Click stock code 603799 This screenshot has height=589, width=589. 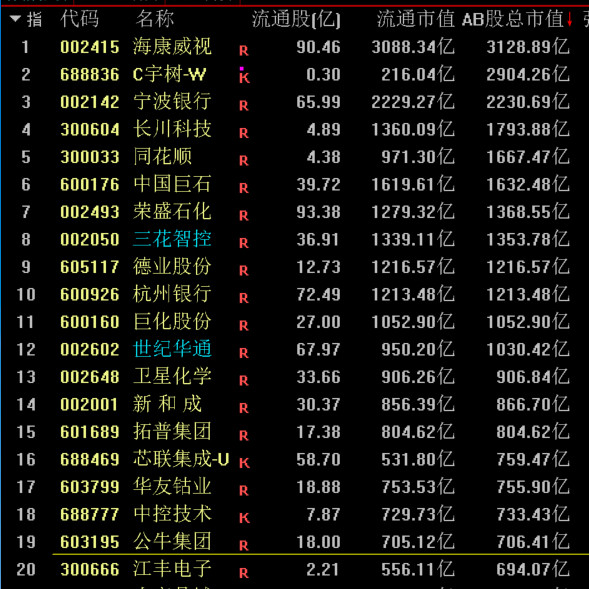coord(90,487)
